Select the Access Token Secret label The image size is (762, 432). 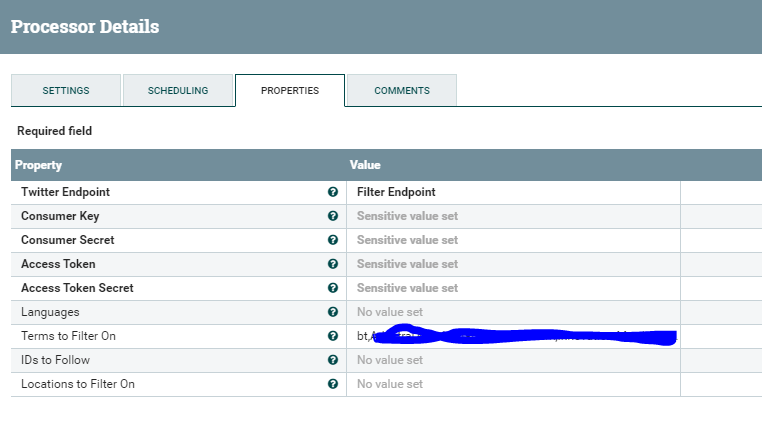77,288
